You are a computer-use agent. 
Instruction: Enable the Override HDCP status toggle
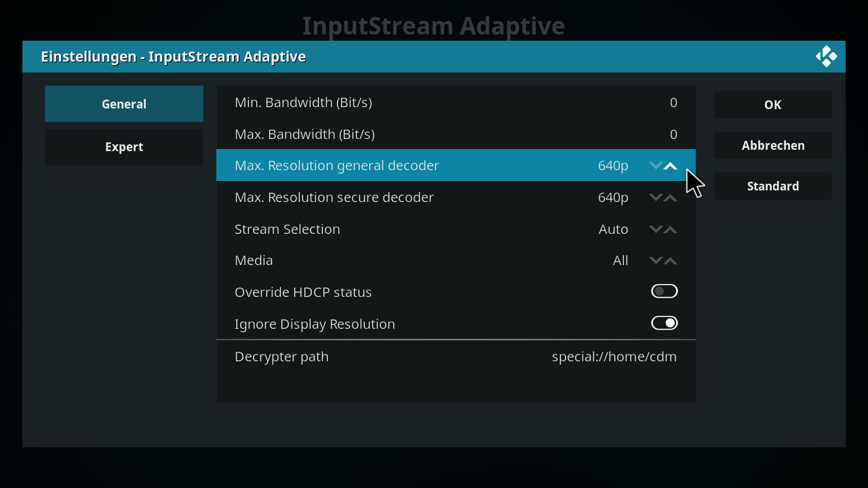(665, 291)
